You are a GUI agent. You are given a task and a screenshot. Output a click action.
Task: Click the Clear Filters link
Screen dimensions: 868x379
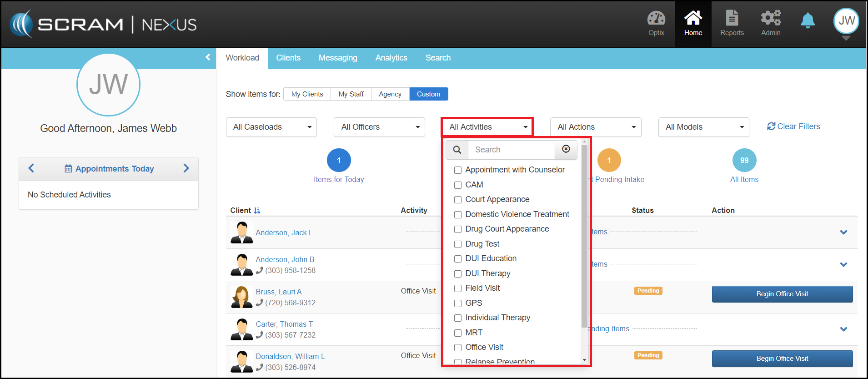coord(793,126)
